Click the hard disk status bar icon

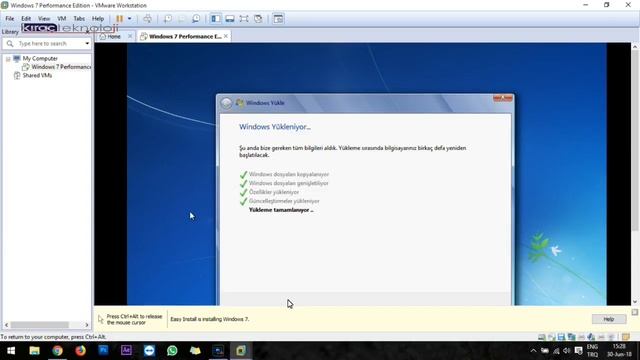click(541, 337)
